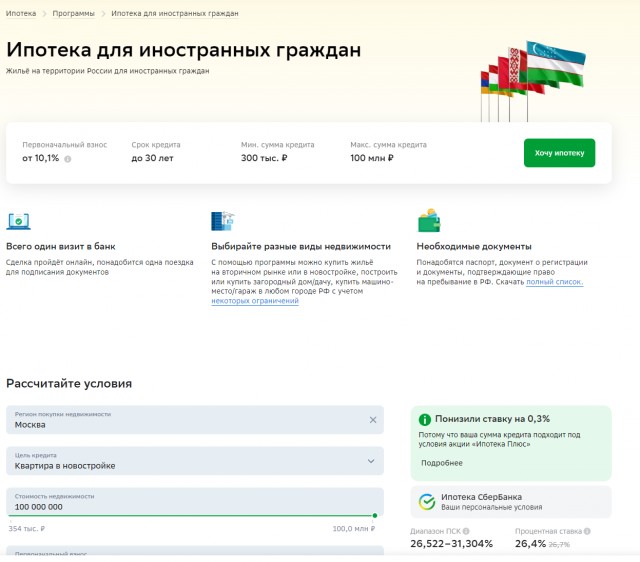Clear the Москва region field with X
This screenshot has width=640, height=562.
[x=373, y=420]
